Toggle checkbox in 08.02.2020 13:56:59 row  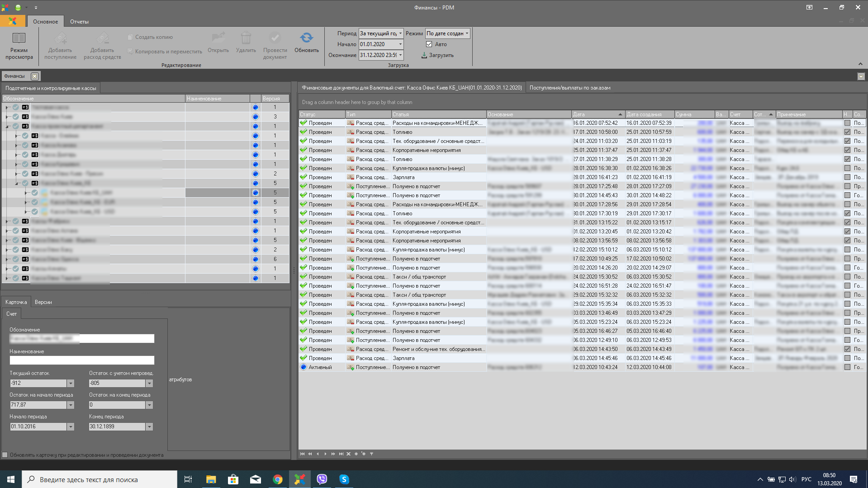(x=847, y=241)
